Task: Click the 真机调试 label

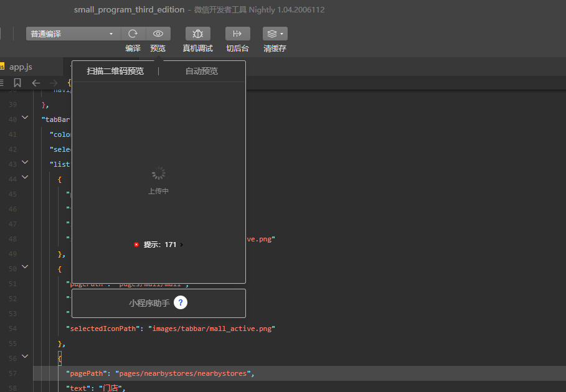Action: point(198,49)
